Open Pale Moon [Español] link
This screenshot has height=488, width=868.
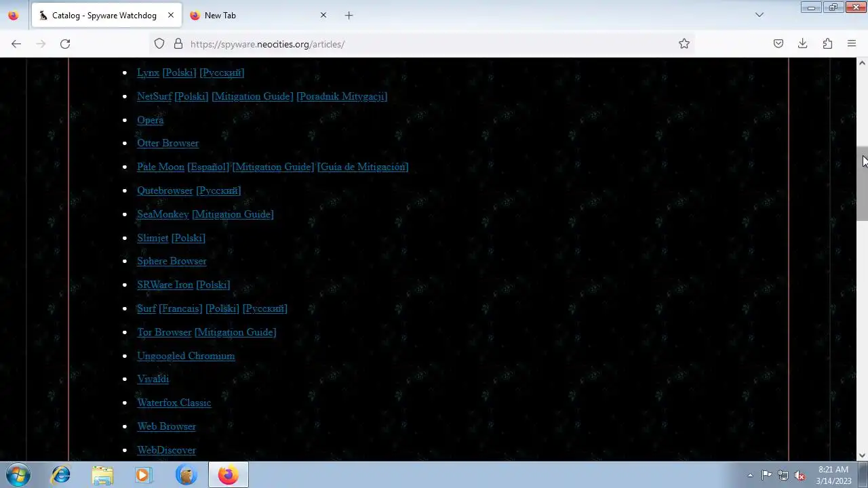pyautogui.click(x=208, y=167)
